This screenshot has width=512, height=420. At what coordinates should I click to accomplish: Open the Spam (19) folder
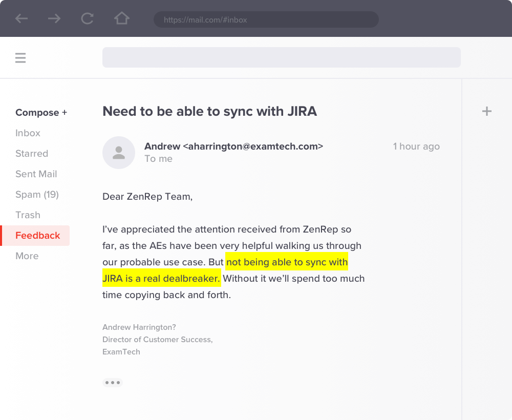tap(37, 195)
